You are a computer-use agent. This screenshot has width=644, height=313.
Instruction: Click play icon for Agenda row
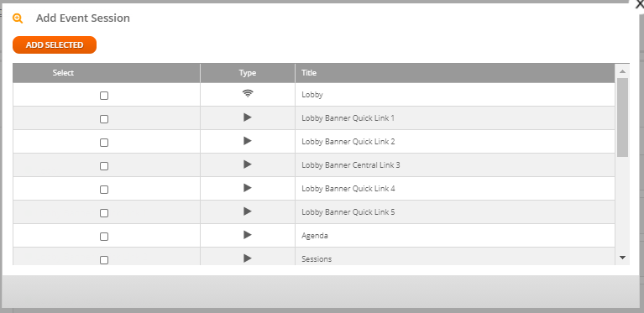pos(247,235)
